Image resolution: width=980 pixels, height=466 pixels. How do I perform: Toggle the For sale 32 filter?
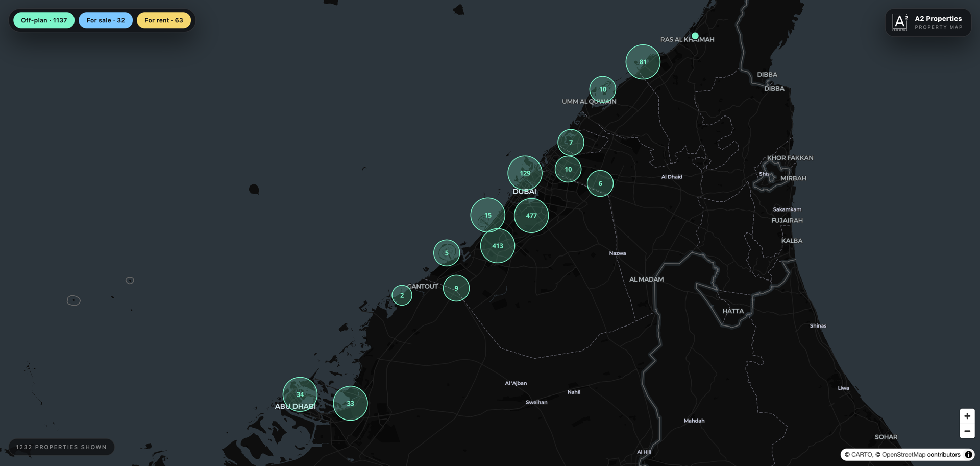tap(106, 20)
